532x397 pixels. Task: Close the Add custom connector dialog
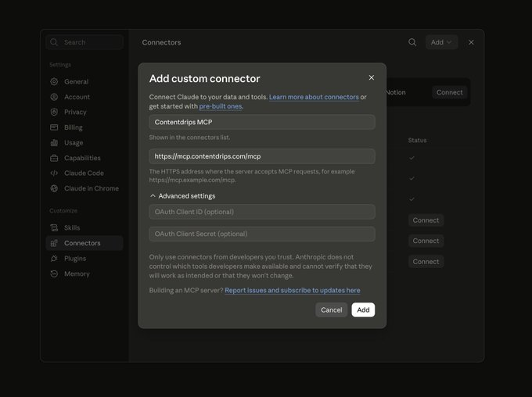pyautogui.click(x=372, y=77)
